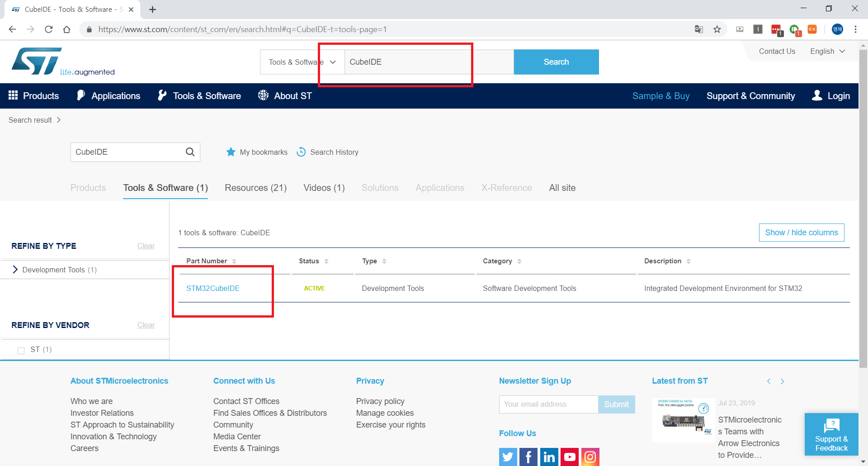Click the translate page icon in address bar
The height and width of the screenshot is (466, 868).
pyautogui.click(x=699, y=29)
